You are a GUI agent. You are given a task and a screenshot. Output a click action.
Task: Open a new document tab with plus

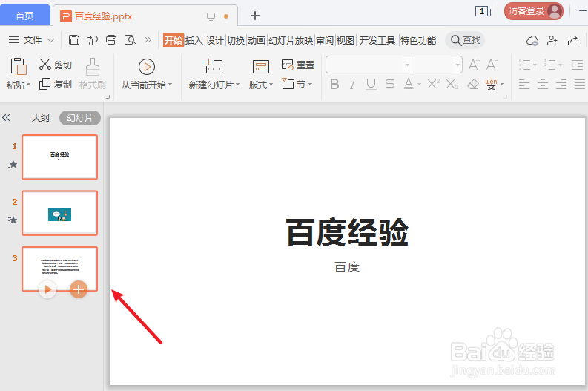pyautogui.click(x=254, y=16)
